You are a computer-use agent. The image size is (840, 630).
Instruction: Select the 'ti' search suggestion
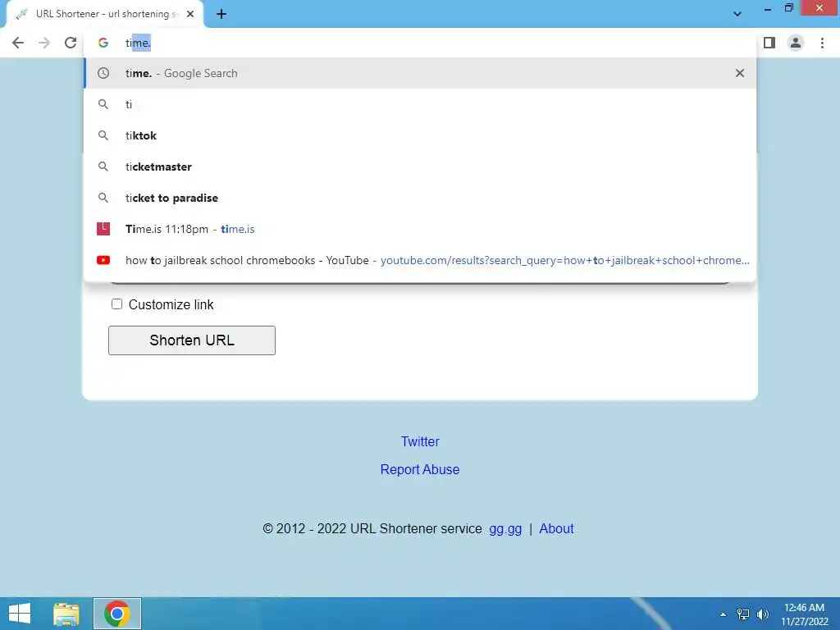420,104
